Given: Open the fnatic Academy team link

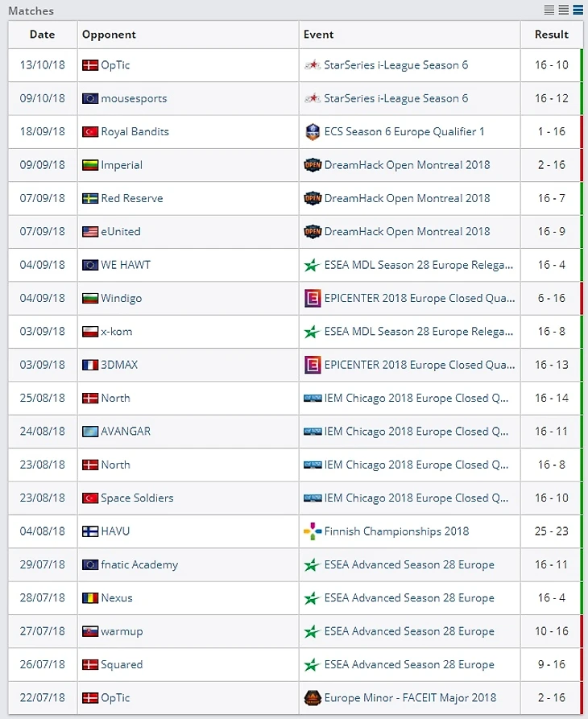Looking at the screenshot, I should coord(139,564).
